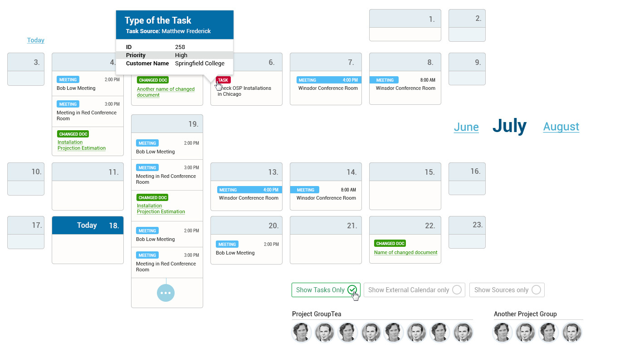Expand more events with ellipsis button
644x363 pixels.
pos(166,293)
